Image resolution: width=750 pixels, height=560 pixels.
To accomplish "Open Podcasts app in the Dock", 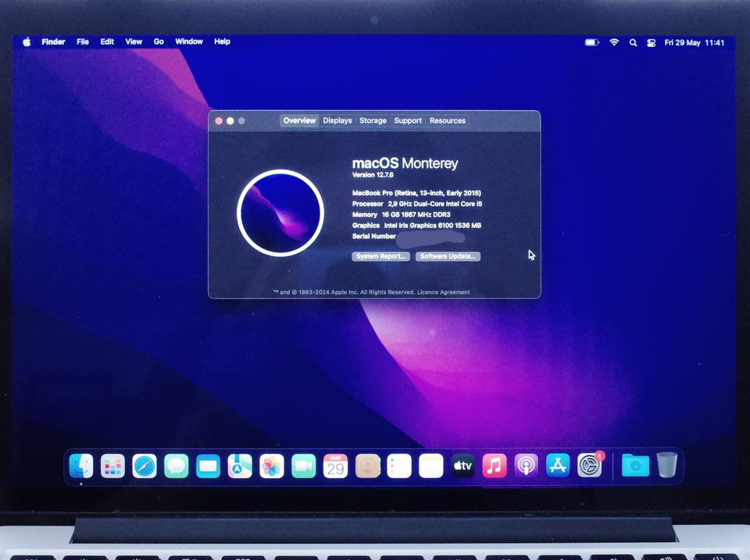I will 526,465.
